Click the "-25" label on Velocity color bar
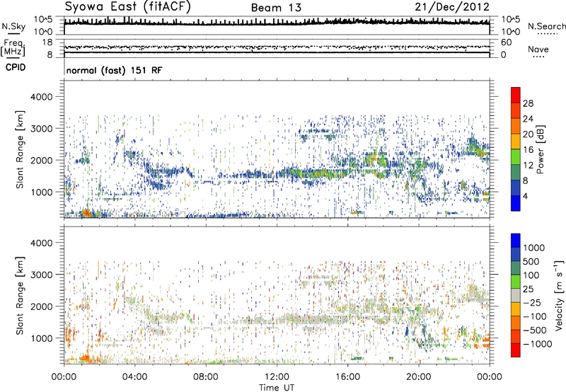The height and width of the screenshot is (392, 566). [532, 303]
